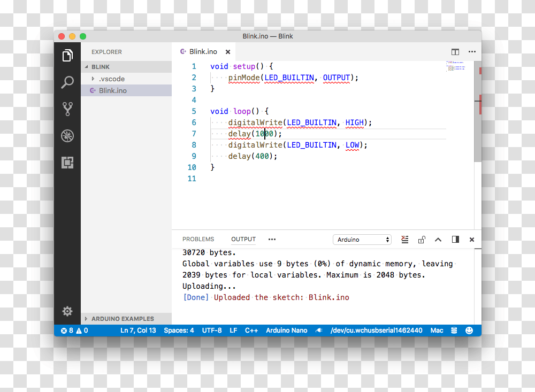Click the code minimap preview
This screenshot has height=392, width=535.
[455, 66]
